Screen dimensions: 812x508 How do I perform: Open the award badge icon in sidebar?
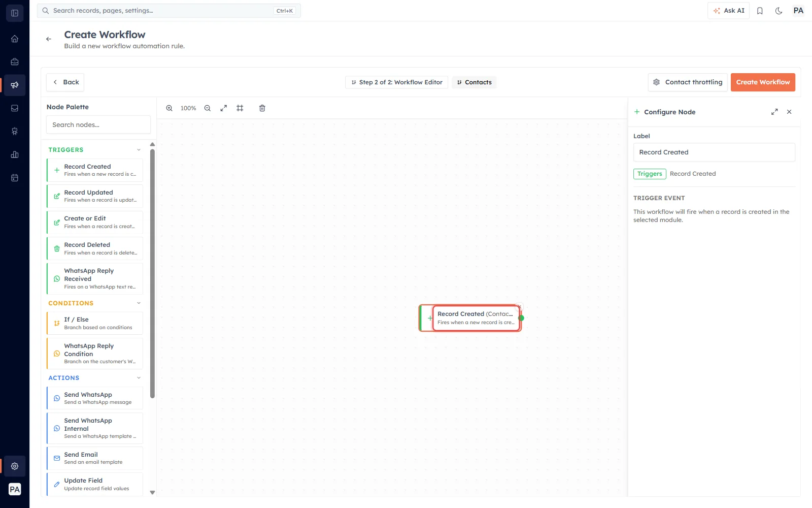coord(15,132)
